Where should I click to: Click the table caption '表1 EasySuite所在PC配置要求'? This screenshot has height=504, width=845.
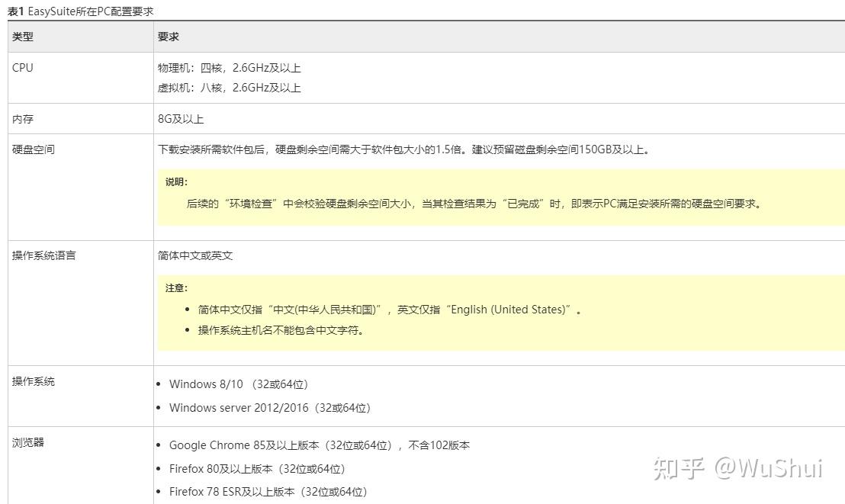click(x=81, y=11)
